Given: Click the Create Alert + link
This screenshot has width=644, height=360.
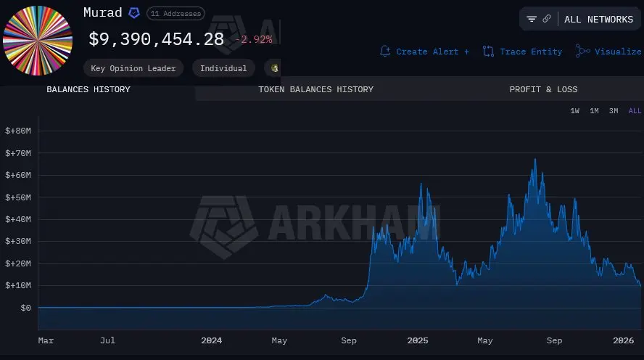Looking at the screenshot, I should pos(432,52).
